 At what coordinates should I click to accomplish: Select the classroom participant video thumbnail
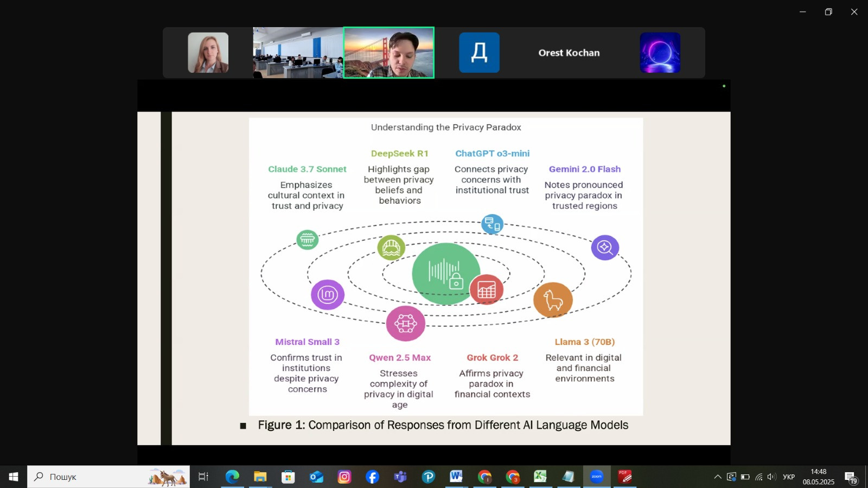coord(298,53)
